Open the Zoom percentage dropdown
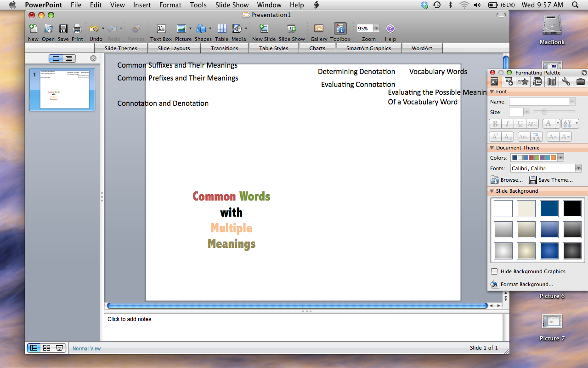Image resolution: width=588 pixels, height=368 pixels. (376, 29)
